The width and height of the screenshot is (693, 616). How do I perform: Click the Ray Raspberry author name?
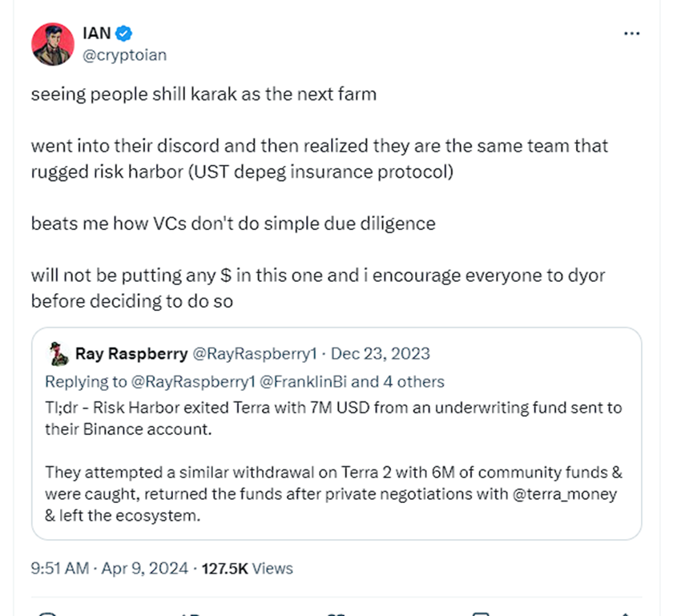[131, 353]
